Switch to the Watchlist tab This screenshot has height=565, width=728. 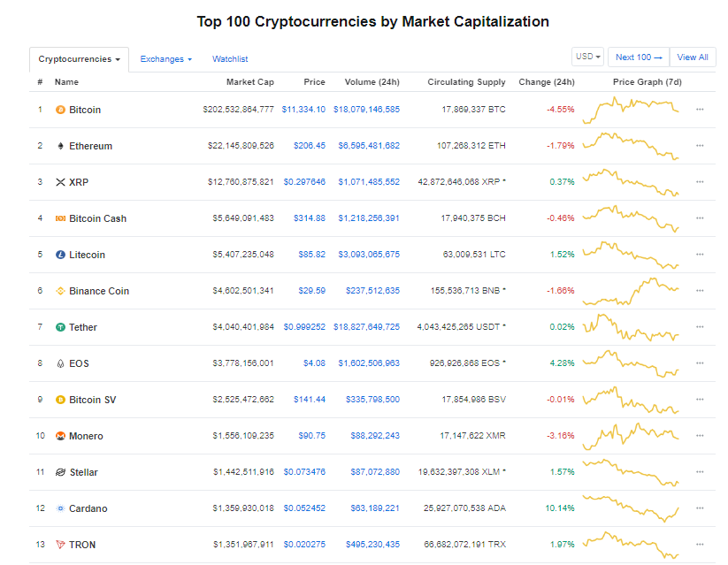point(230,59)
